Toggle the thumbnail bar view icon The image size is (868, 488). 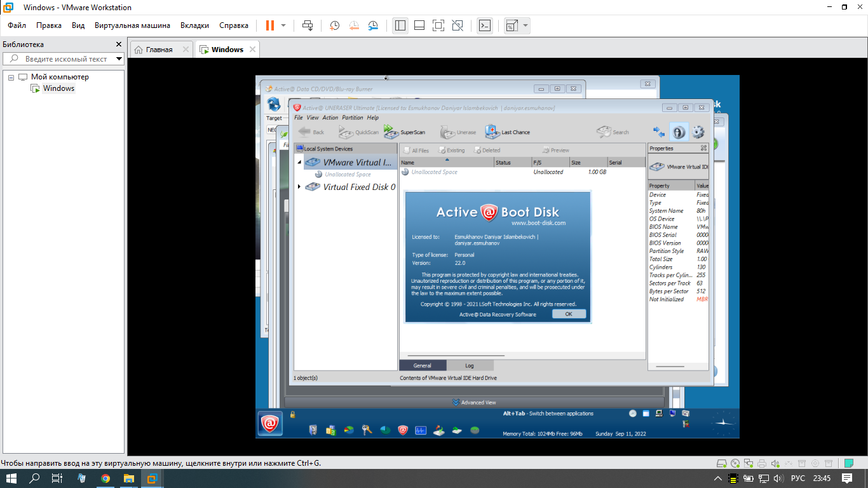pyautogui.click(x=419, y=25)
